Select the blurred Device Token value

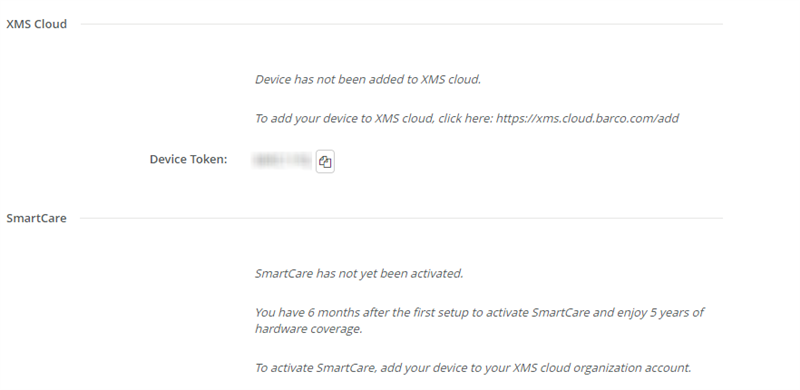pyautogui.click(x=282, y=160)
